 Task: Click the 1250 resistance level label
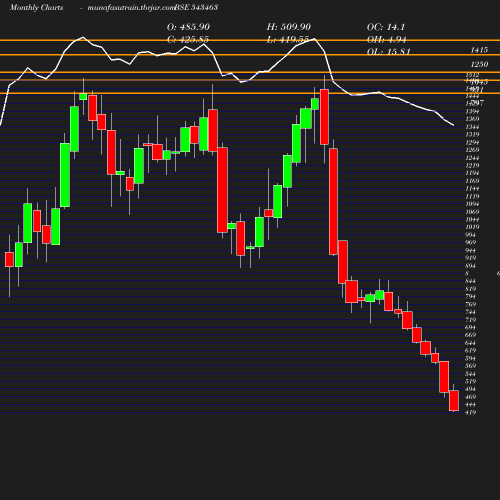pos(479,64)
